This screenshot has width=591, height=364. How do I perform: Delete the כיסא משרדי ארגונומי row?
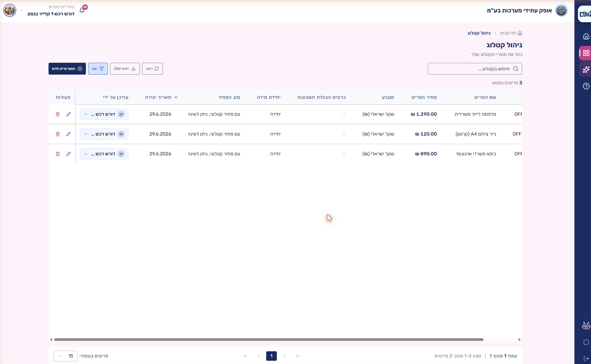click(x=58, y=154)
